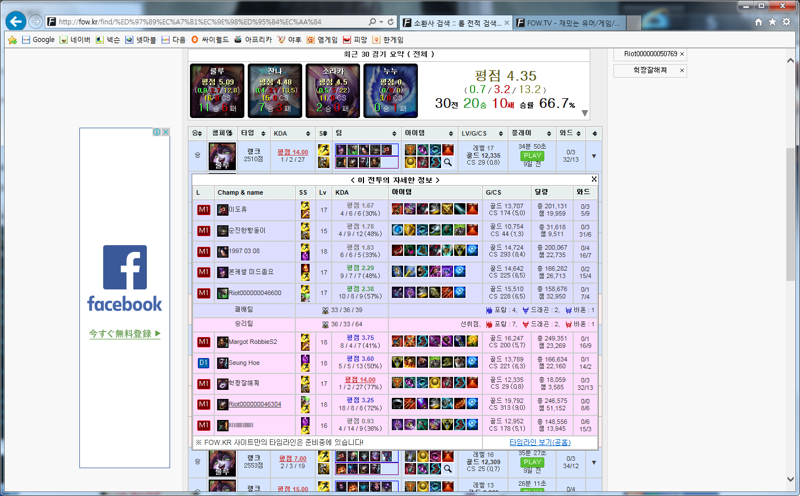Go back with the browser back arrow
Image resolution: width=800 pixels, height=496 pixels.
point(16,21)
